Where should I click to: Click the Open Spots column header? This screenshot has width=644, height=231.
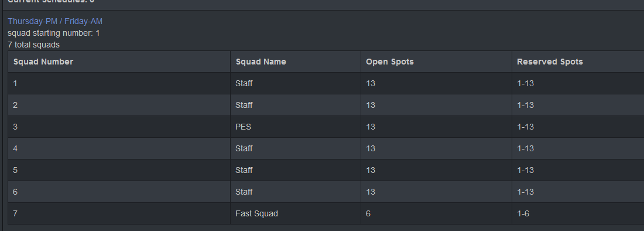[x=437, y=62]
